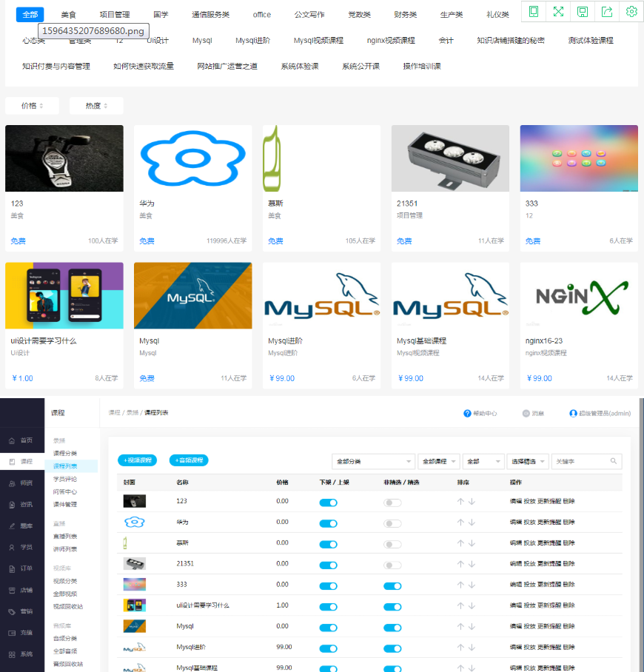
Task: Toggle 上架 switch for ui设计需要学习什么
Action: 329,607
